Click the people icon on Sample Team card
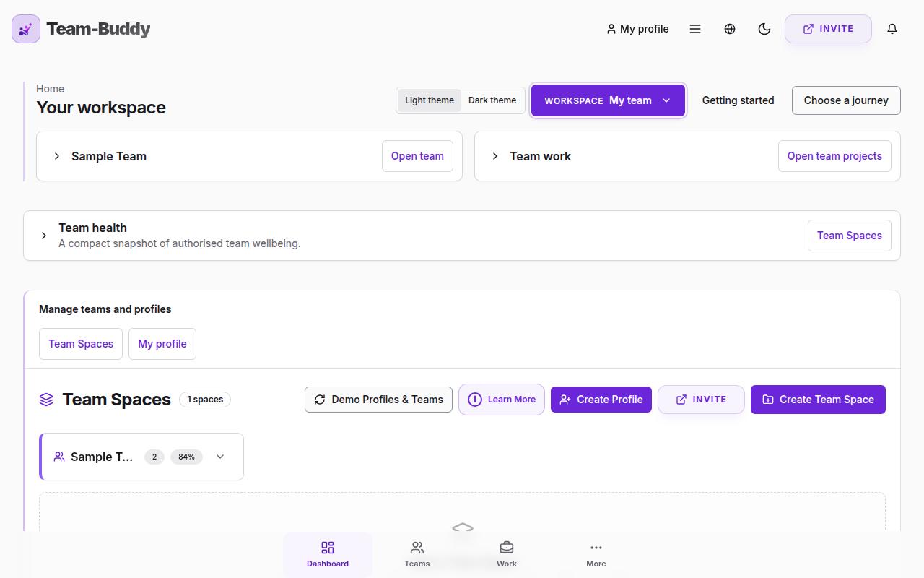The height and width of the screenshot is (578, 924). point(59,457)
